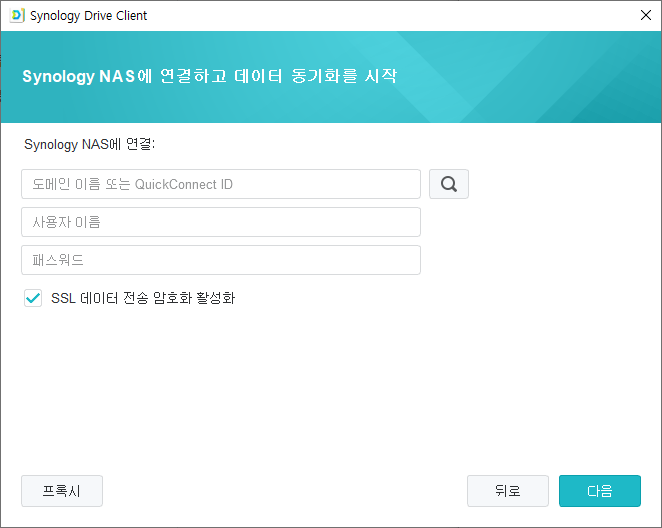Go back with the 뒤로 button
The width and height of the screenshot is (662, 528).
click(x=508, y=491)
